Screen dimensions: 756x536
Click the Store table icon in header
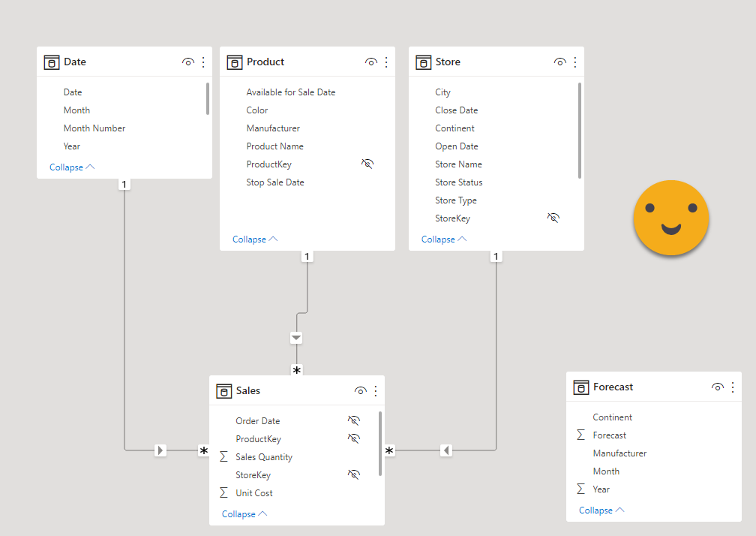[424, 62]
